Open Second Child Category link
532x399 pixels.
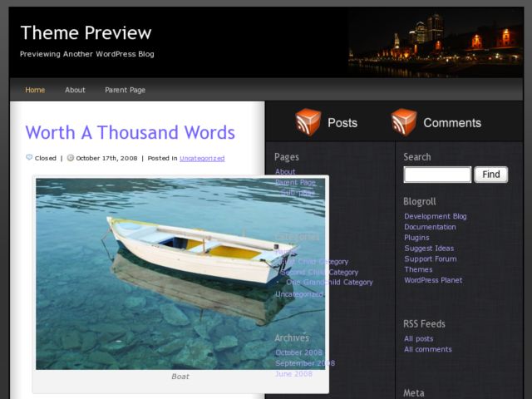(319, 273)
